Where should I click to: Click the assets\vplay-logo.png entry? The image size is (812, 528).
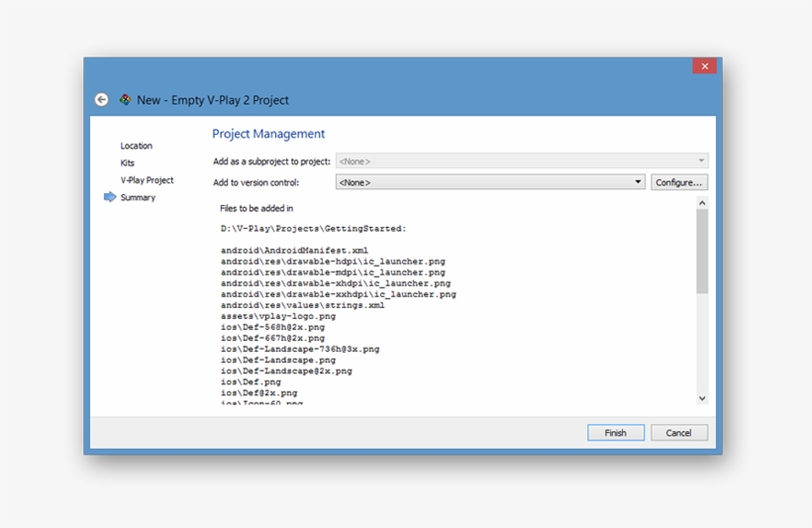pyautogui.click(x=278, y=316)
